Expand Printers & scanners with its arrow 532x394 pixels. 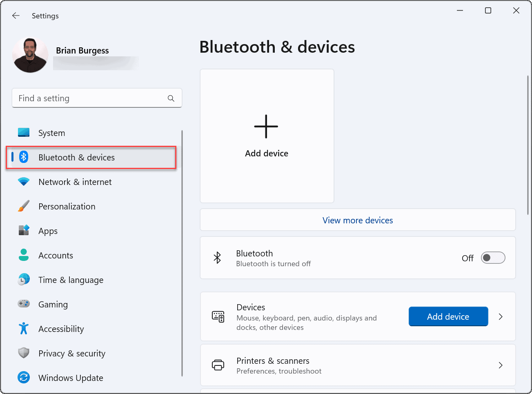[x=501, y=365]
